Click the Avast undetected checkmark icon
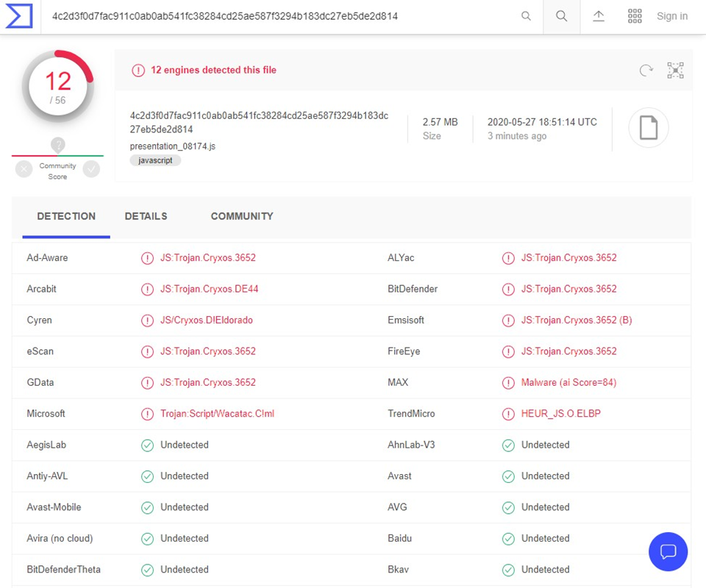Image resolution: width=706 pixels, height=588 pixels. (x=508, y=476)
